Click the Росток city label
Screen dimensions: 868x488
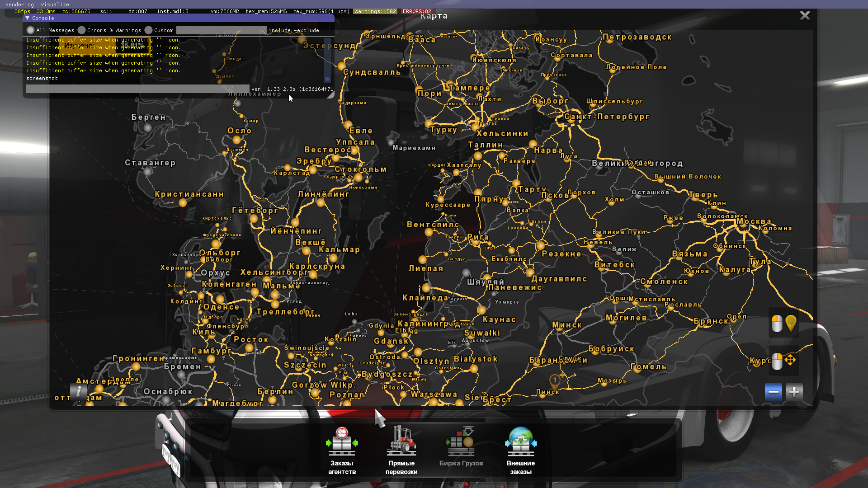(x=251, y=339)
